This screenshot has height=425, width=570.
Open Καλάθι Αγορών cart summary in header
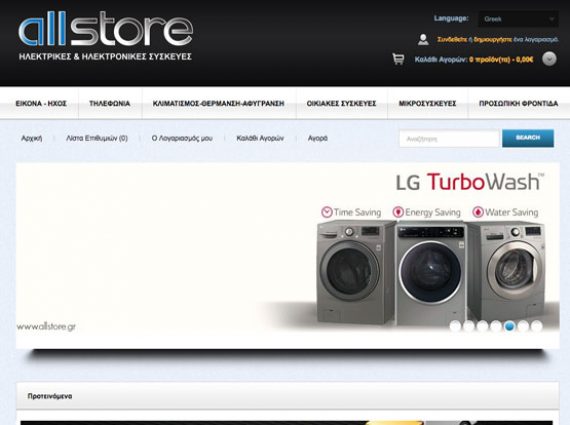[x=474, y=59]
